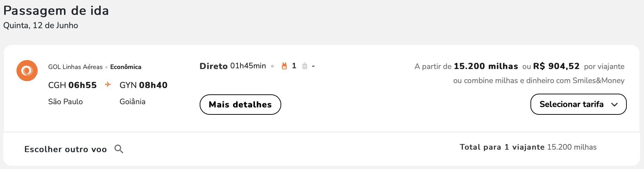This screenshot has height=169, width=644.
Task: Choose Escolher outro voo
Action: (65, 149)
